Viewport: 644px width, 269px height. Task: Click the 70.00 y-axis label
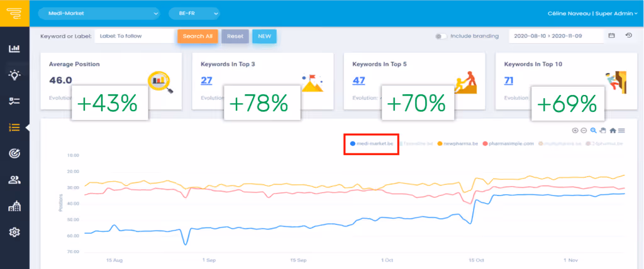pyautogui.click(x=72, y=252)
